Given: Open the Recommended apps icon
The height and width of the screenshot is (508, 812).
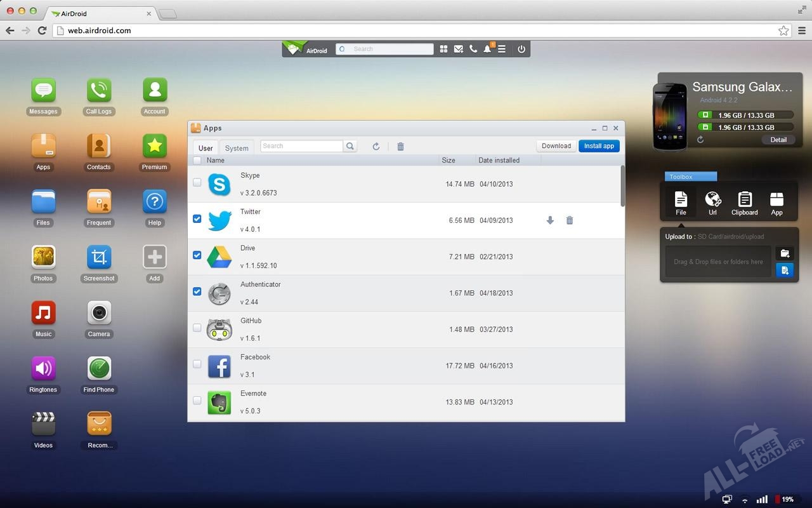Looking at the screenshot, I should pyautogui.click(x=99, y=424).
